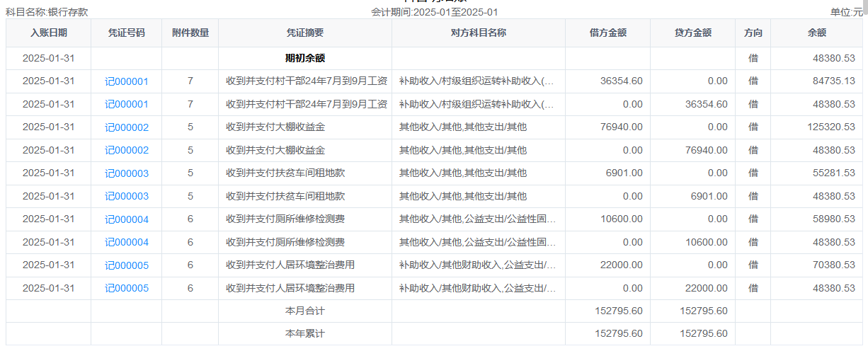868x351 pixels.
Task: Click the 对方科目名称 column header
Action: [x=479, y=33]
